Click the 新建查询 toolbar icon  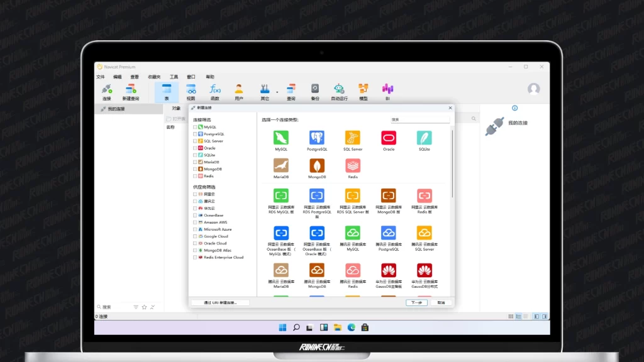pos(130,89)
